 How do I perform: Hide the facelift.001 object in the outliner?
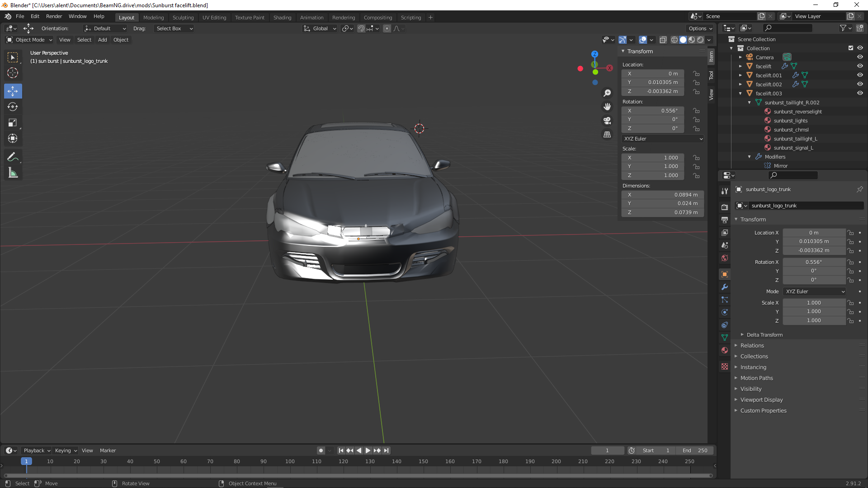click(860, 75)
